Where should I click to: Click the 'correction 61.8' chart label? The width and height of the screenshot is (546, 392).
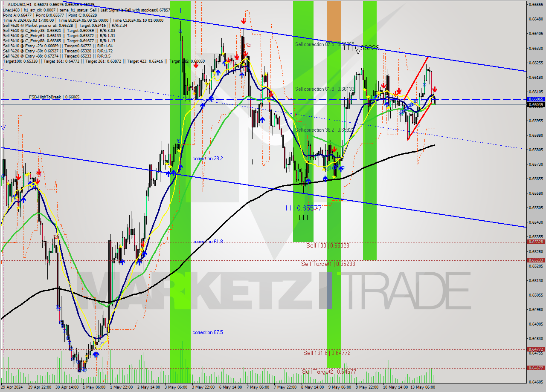click(x=207, y=242)
